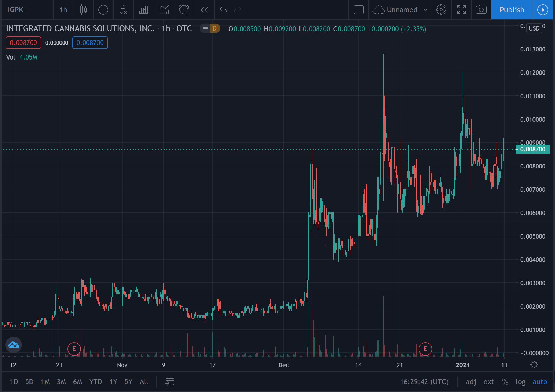Create an alert with alarm clock icon
555x392 pixels.
tap(184, 10)
